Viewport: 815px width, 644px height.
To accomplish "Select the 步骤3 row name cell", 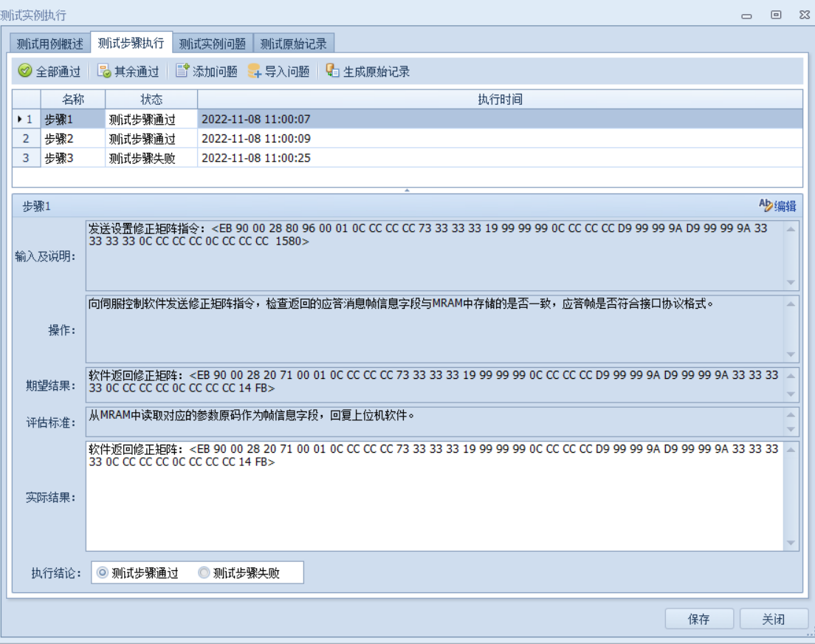I will click(73, 157).
